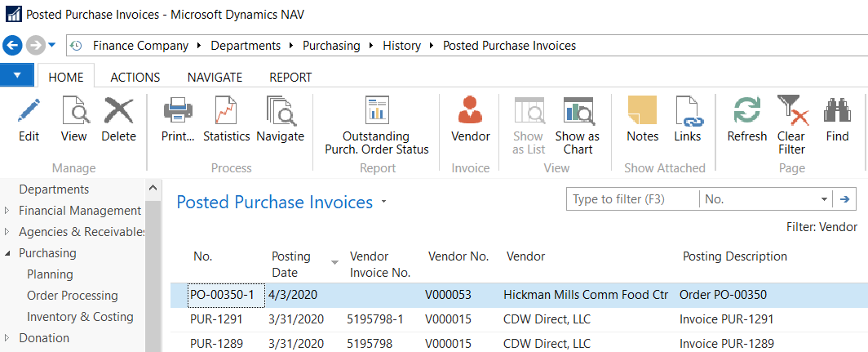Open the Posted Purchase Invoices title dropdown
The height and width of the screenshot is (352, 868).
383,203
